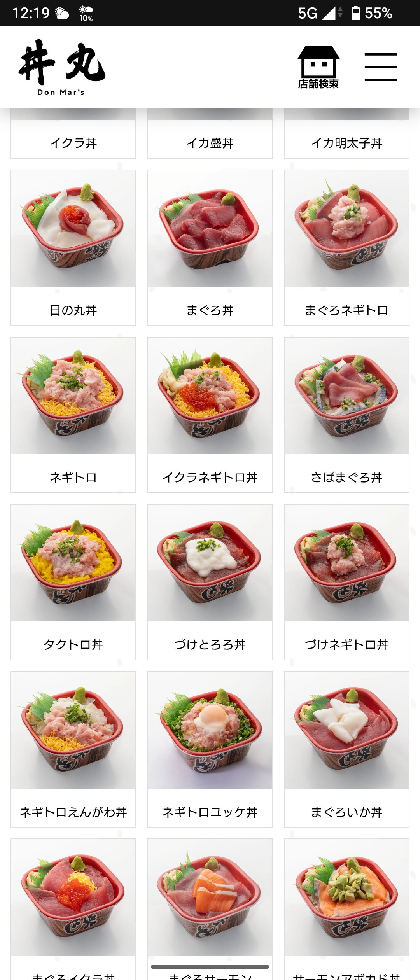Open the まぐろ丼 bowl photo

pyautogui.click(x=210, y=229)
